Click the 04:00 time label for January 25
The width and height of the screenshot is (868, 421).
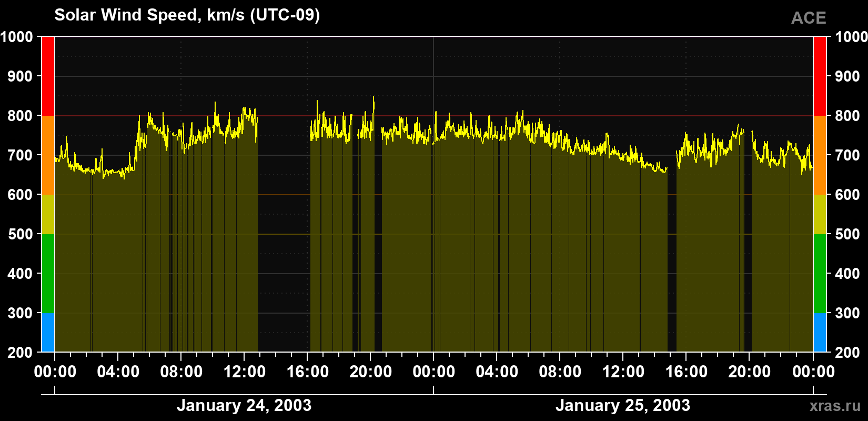497,372
